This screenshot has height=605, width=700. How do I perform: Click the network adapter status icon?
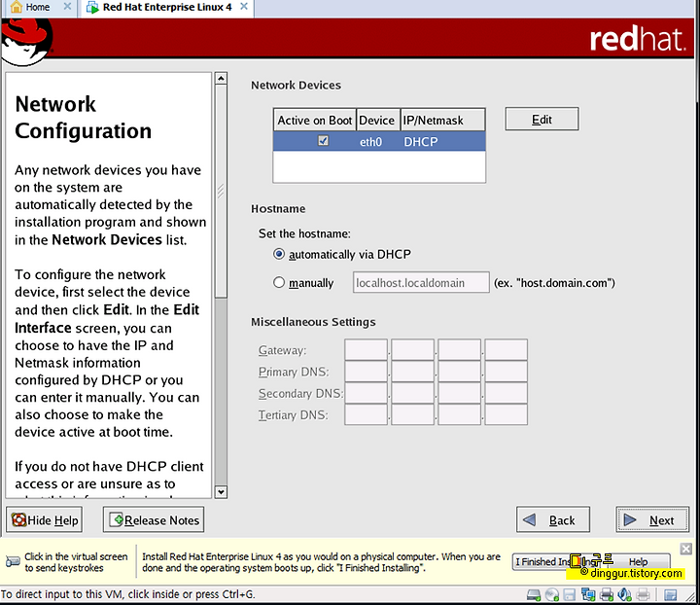[588, 594]
